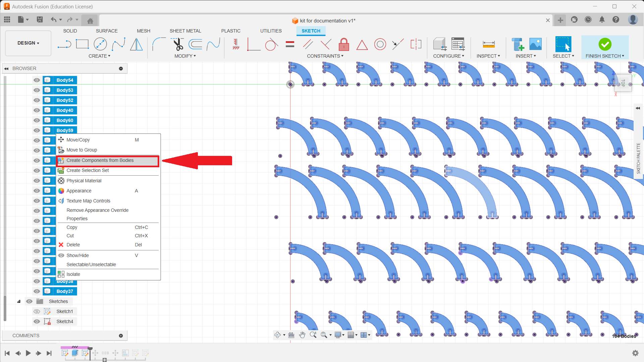Collapse the Sketches folder tree arrow
The height and width of the screenshot is (362, 644).
tap(19, 301)
